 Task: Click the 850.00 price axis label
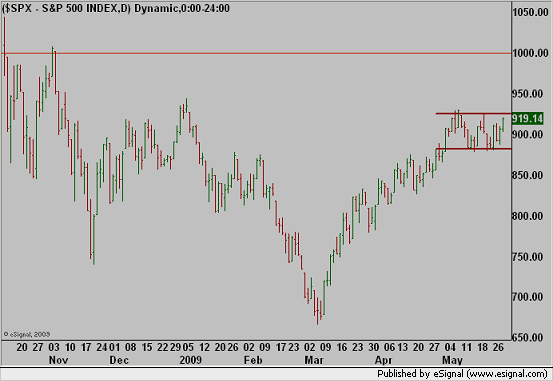(x=527, y=175)
